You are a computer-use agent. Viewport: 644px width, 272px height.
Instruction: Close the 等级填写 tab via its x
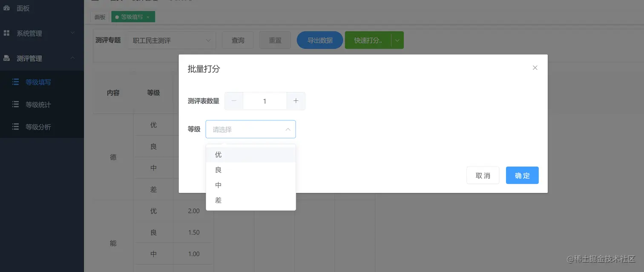click(148, 17)
